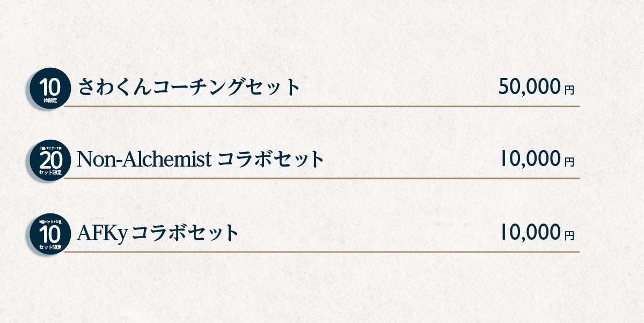Click the 10,000 price for Non-Alchemist set

click(x=530, y=159)
